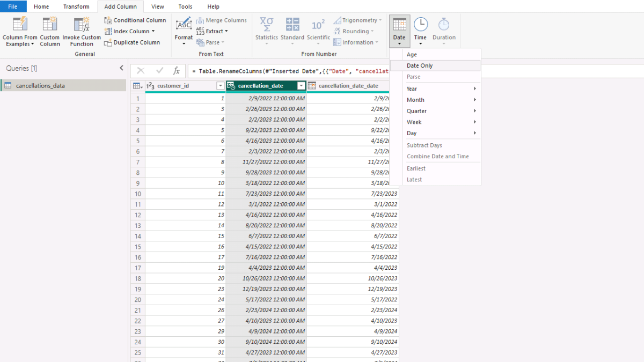This screenshot has width=644, height=362.
Task: Click the fx formula icon
Action: tap(176, 71)
